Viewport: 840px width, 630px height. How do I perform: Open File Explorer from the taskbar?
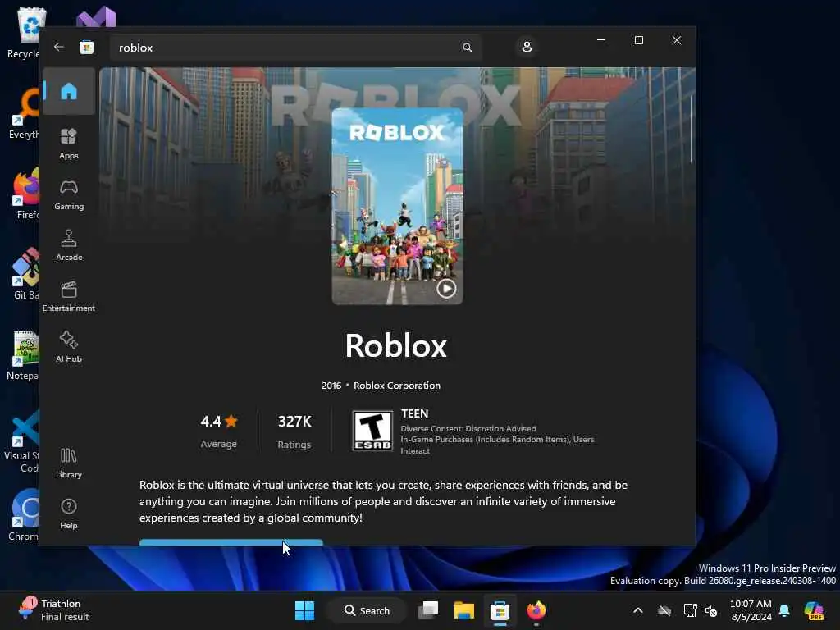[x=464, y=610]
